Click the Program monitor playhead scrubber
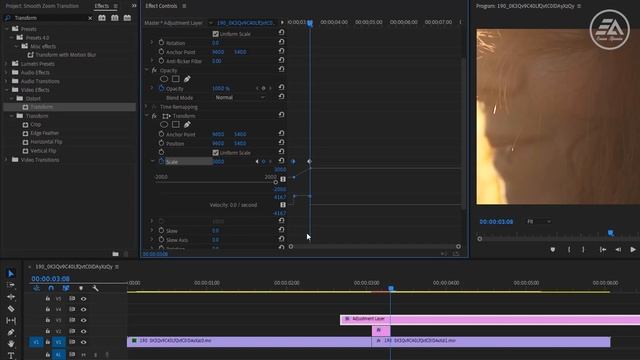The height and width of the screenshot is (360, 640). coord(611,233)
